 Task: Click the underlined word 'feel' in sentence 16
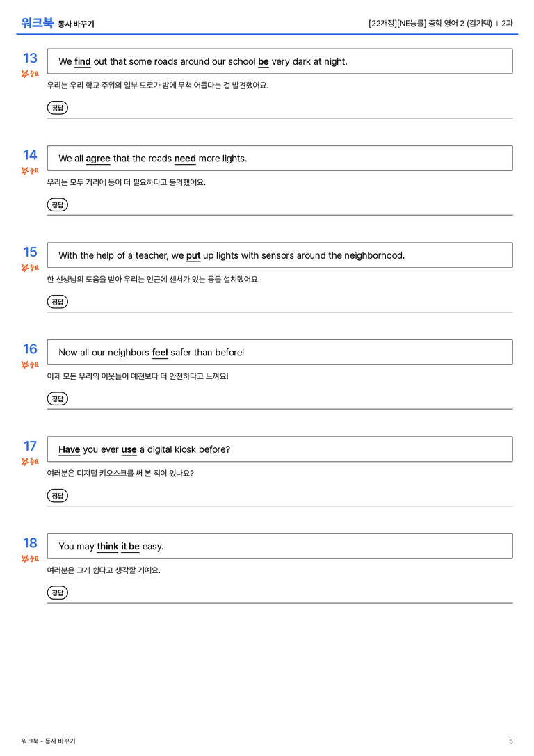[x=160, y=353]
